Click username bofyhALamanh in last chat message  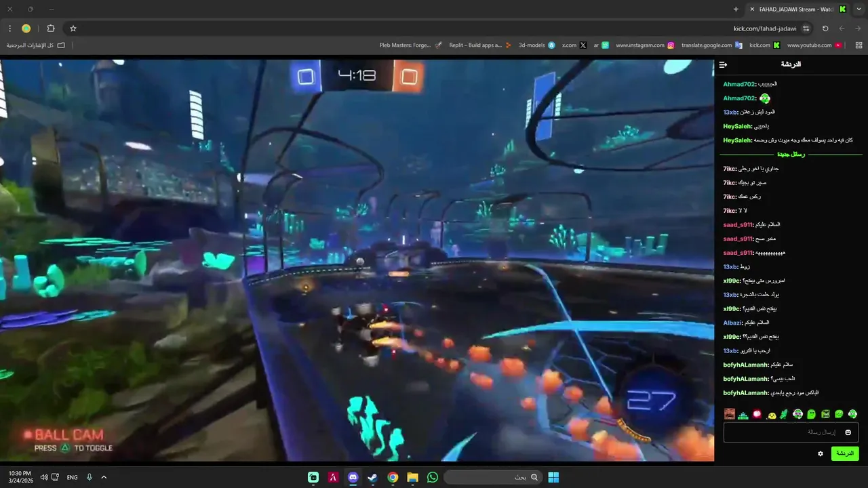[746, 392]
